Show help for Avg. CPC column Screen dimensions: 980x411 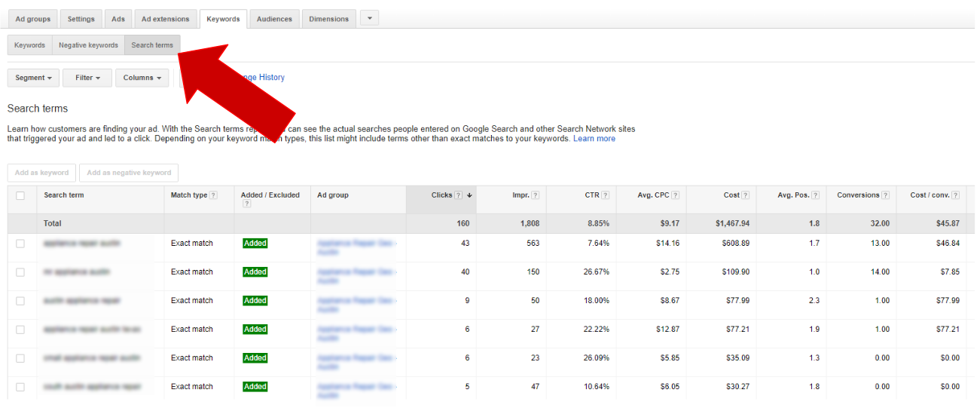(x=676, y=195)
